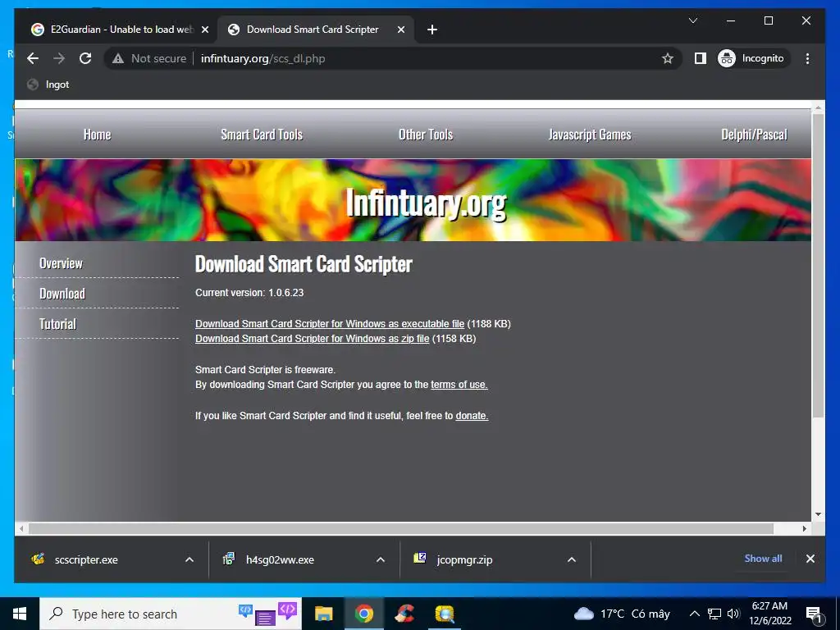Open the Download sidebar link
The width and height of the screenshot is (840, 630).
point(62,294)
